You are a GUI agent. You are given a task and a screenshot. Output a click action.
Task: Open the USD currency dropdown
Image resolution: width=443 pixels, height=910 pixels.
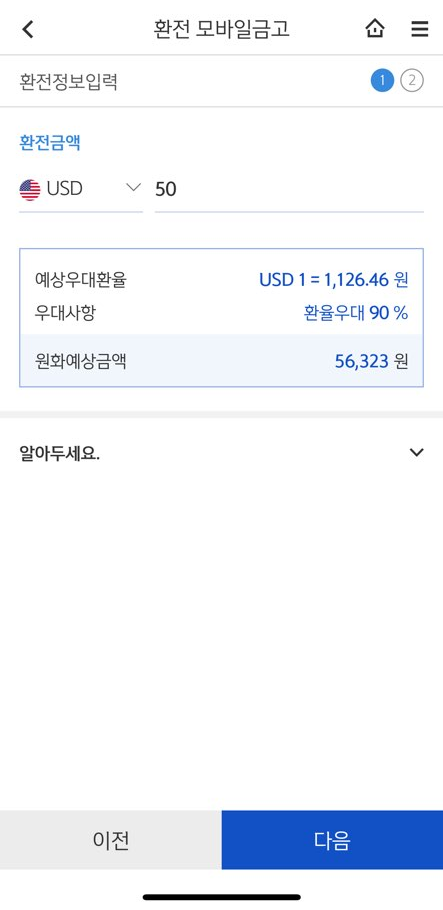point(81,189)
